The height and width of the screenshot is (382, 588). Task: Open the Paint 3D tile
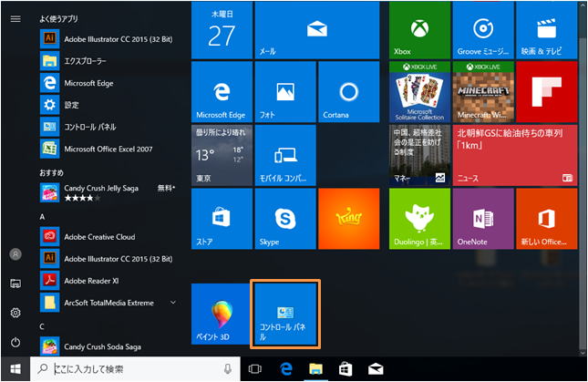pyautogui.click(x=222, y=314)
